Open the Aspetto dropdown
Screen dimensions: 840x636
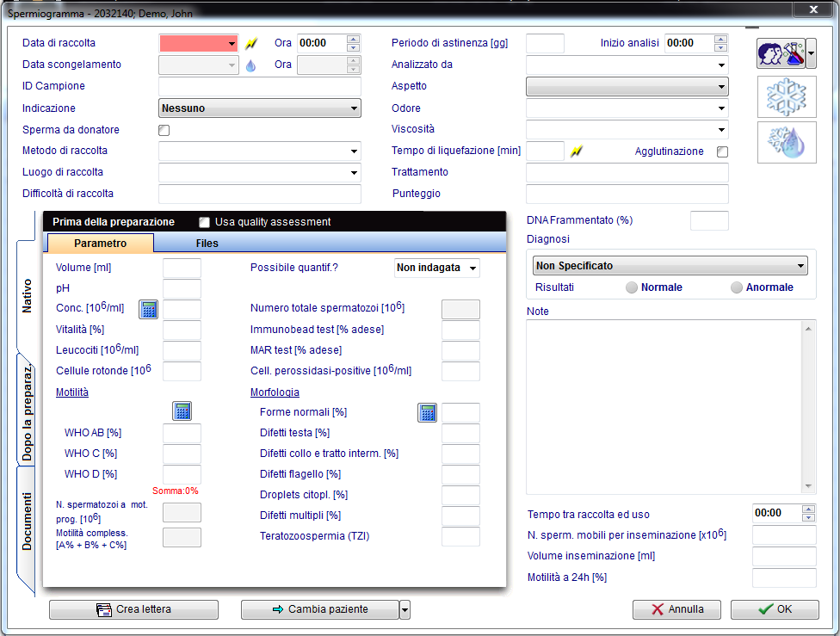point(627,86)
